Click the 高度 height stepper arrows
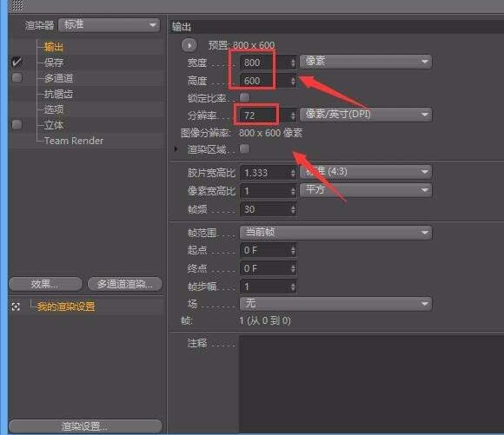Image resolution: width=504 pixels, height=435 pixels. 293,81
